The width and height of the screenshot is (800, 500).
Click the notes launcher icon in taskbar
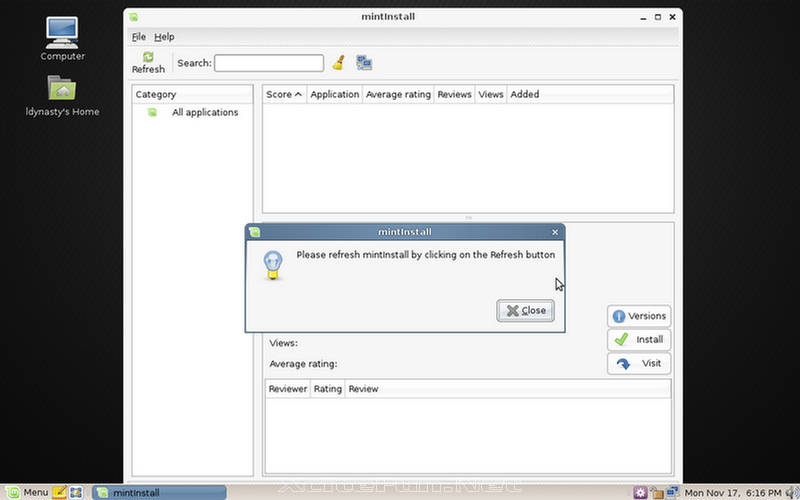[59, 492]
